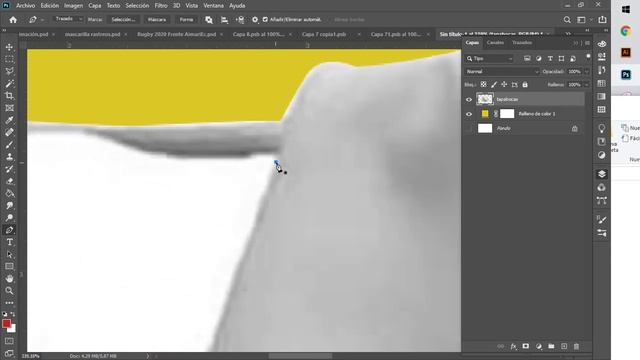The height and width of the screenshot is (360, 640).
Task: Select the Move tool
Action: pyautogui.click(x=9, y=47)
